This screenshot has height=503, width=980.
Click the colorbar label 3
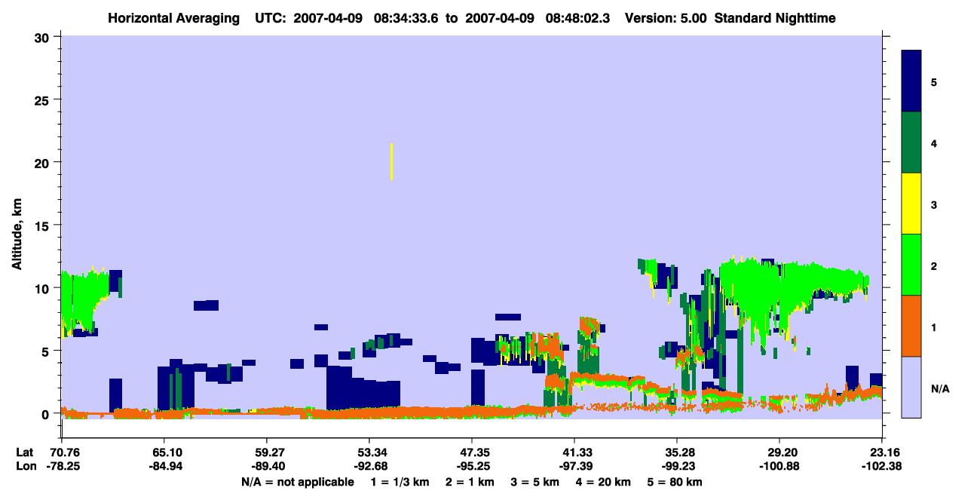tap(934, 205)
